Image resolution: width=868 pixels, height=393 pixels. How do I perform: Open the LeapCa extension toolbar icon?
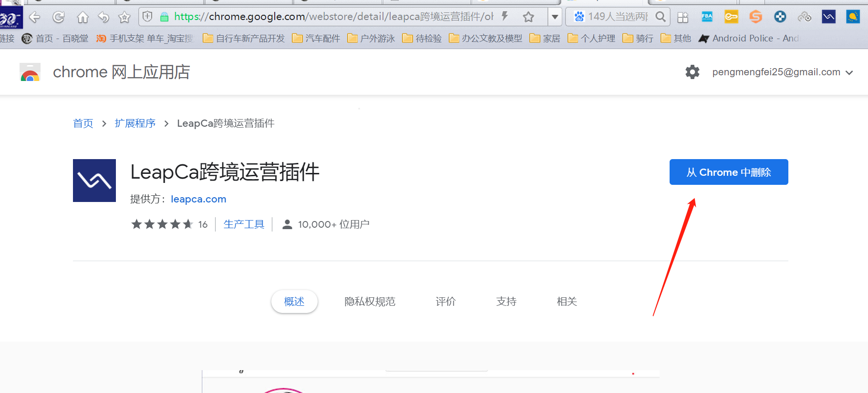[829, 17]
